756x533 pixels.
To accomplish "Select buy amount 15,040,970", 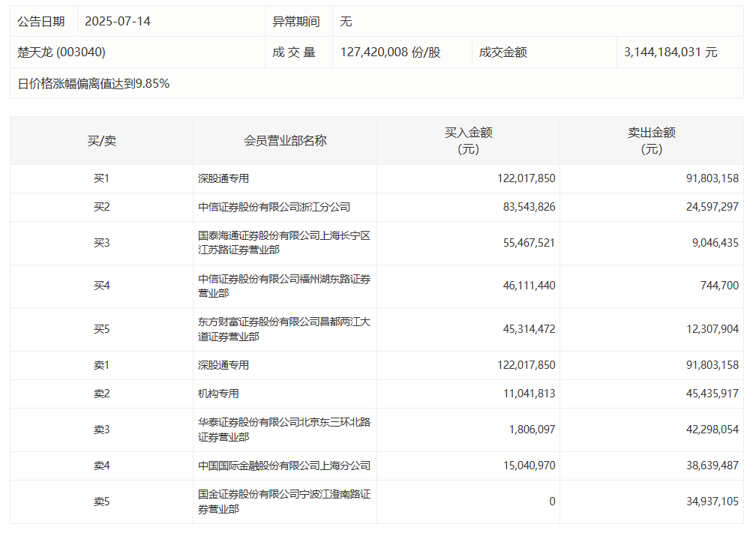I will click(529, 466).
